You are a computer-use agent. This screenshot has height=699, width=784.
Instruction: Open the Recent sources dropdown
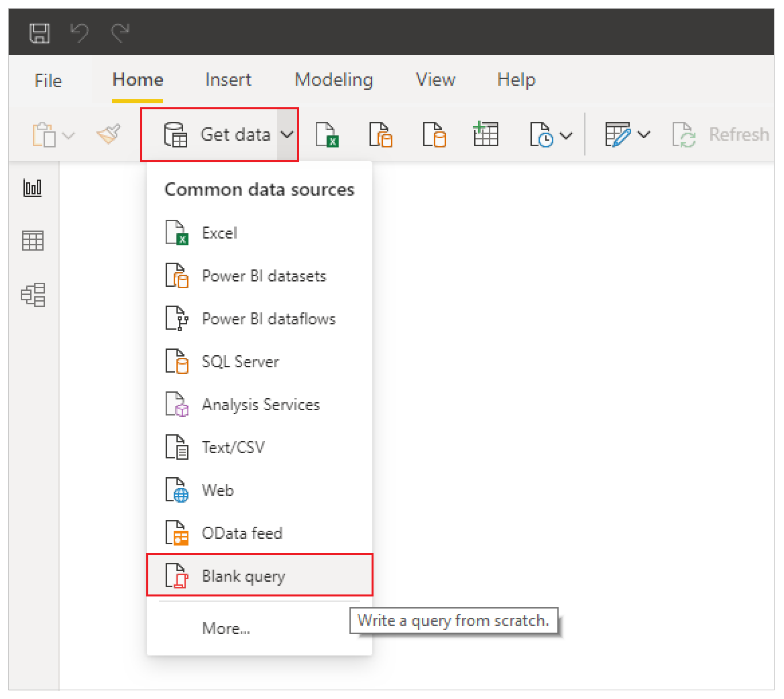[x=551, y=135]
